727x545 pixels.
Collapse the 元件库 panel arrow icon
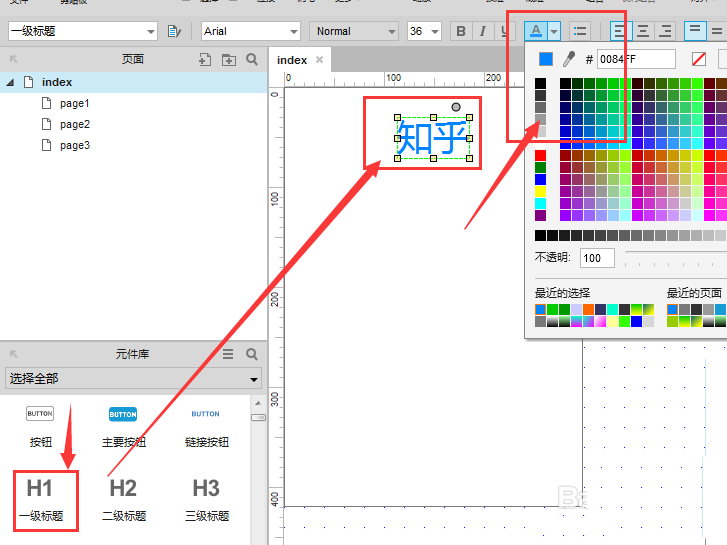(13, 354)
